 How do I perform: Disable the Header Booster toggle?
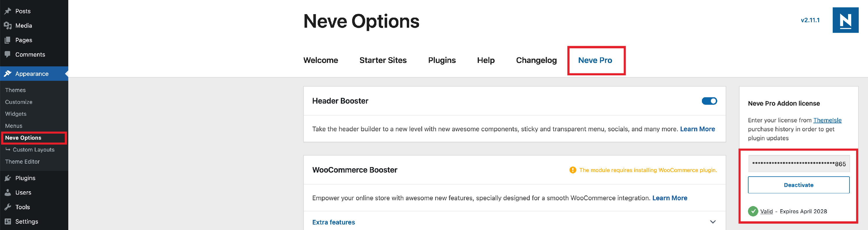(709, 101)
